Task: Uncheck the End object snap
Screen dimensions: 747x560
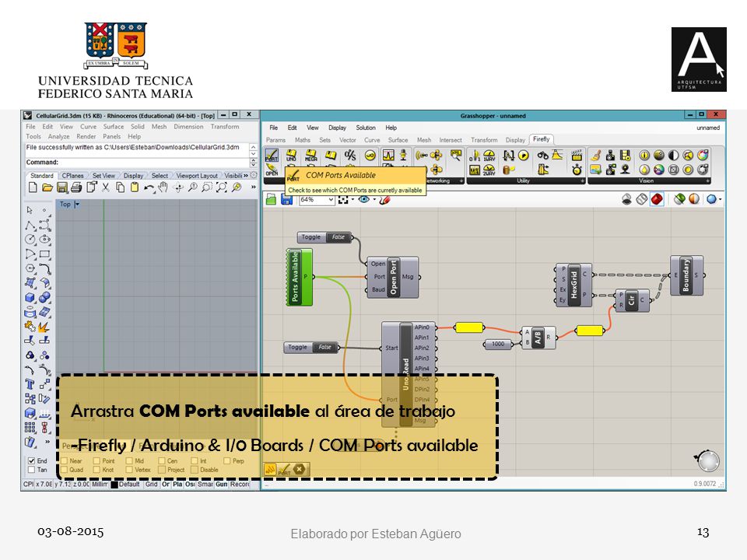Action: coord(31,460)
